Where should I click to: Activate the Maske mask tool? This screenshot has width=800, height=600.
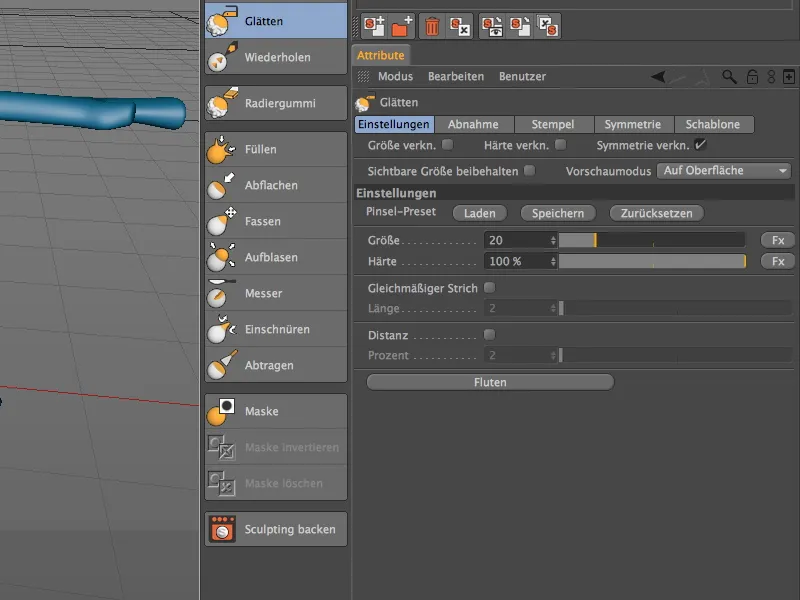pyautogui.click(x=276, y=411)
